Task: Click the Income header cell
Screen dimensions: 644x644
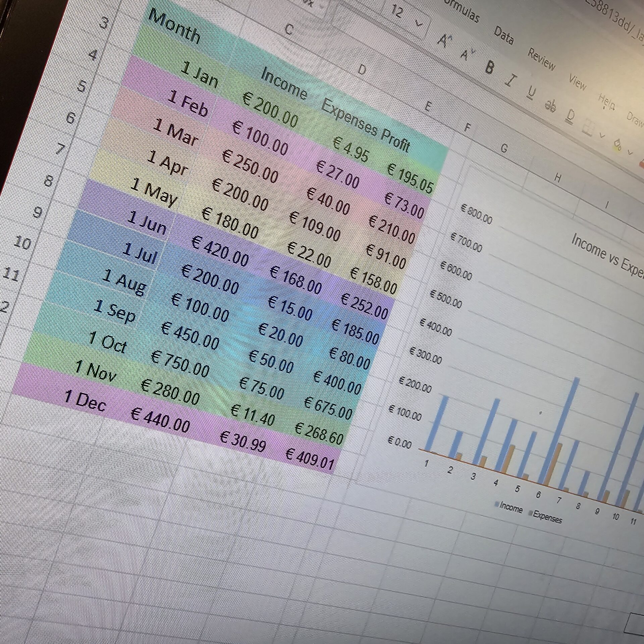Action: [x=284, y=83]
